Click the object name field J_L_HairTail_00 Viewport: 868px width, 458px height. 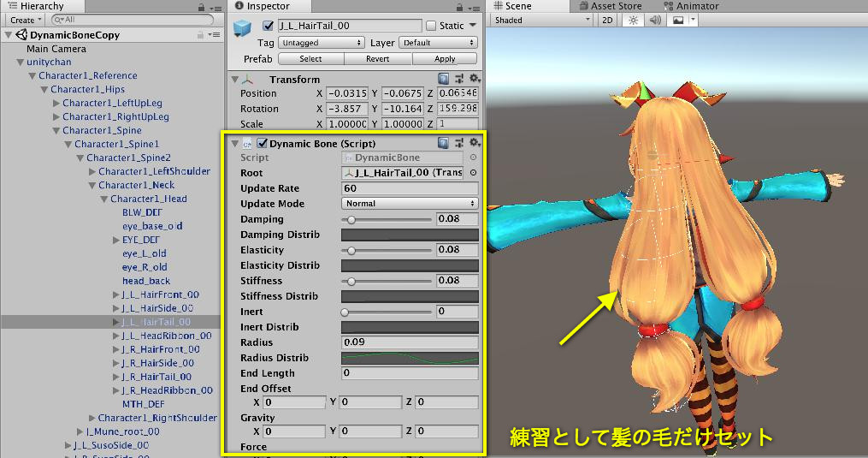pos(350,26)
